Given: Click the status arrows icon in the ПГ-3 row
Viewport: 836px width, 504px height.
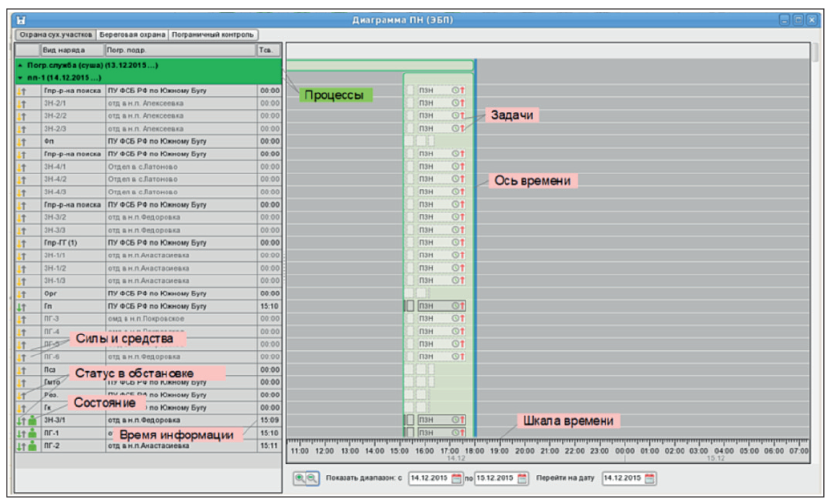Looking at the screenshot, I should (x=22, y=319).
